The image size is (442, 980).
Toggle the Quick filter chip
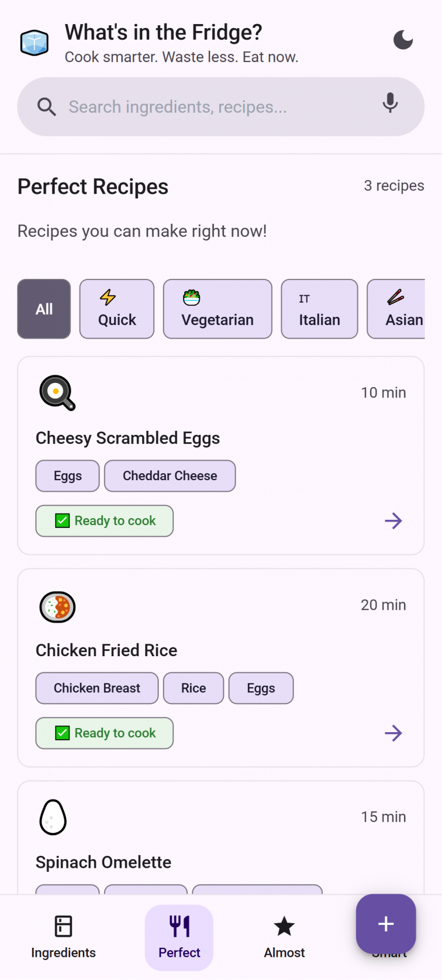click(x=117, y=309)
